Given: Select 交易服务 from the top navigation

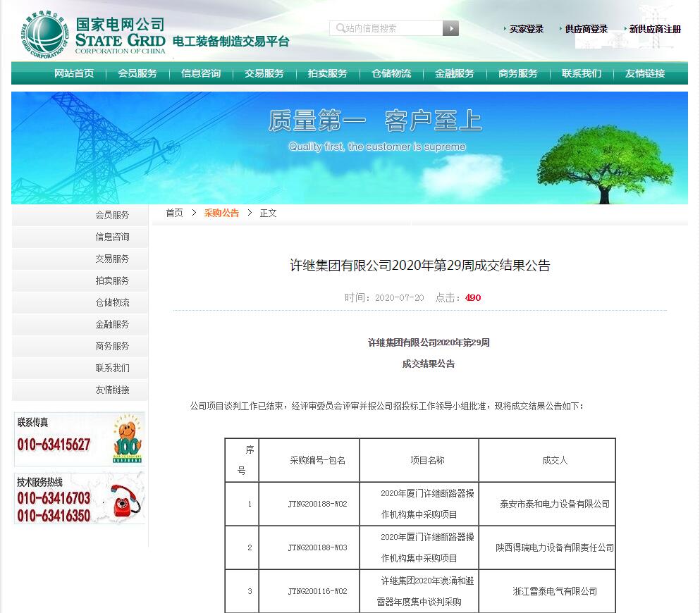Looking at the screenshot, I should pyautogui.click(x=263, y=73).
